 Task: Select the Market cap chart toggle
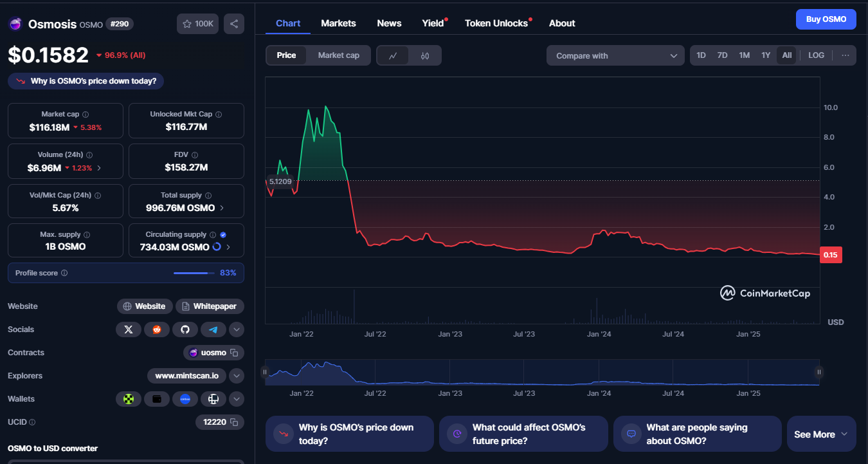(339, 55)
